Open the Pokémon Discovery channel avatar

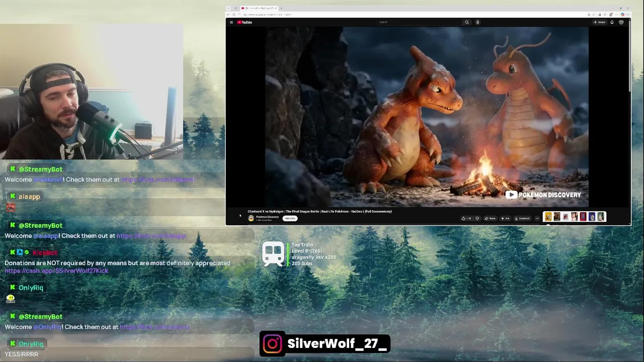tap(251, 218)
